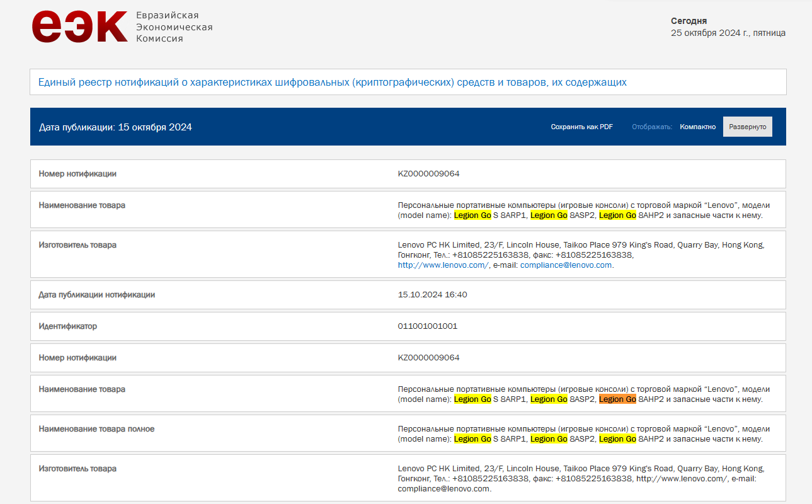Click the Сегодня heading at top right
Image resolution: width=812 pixels, height=504 pixels.
(x=689, y=21)
